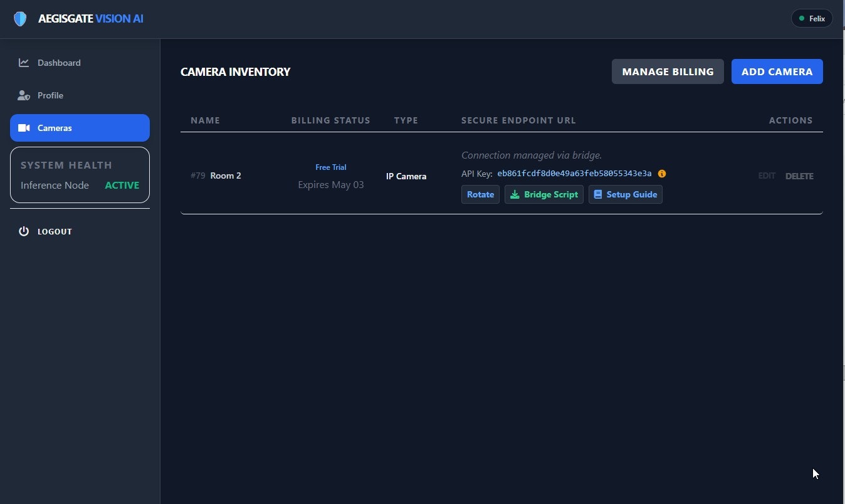Click the #79 camera ID
The image size is (845, 504).
click(198, 176)
